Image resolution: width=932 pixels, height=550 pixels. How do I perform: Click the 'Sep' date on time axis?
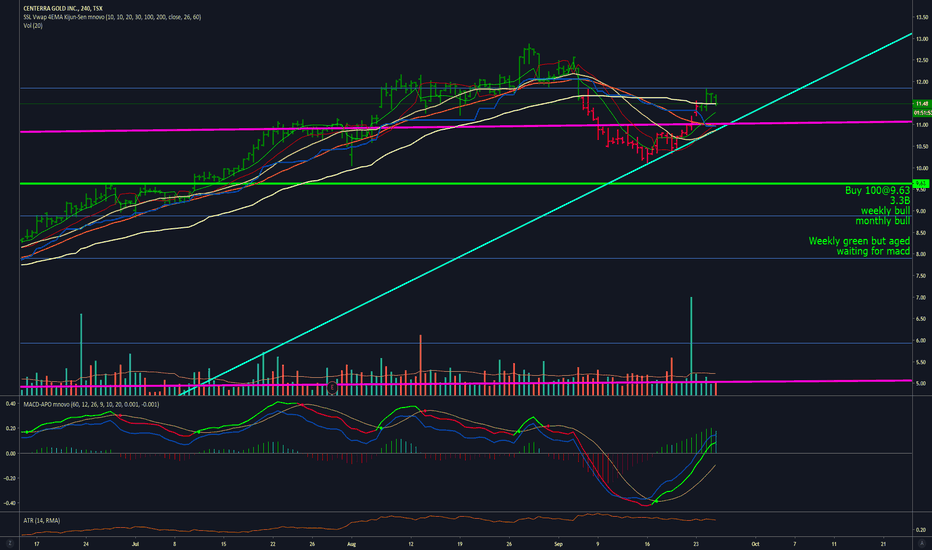tap(558, 543)
